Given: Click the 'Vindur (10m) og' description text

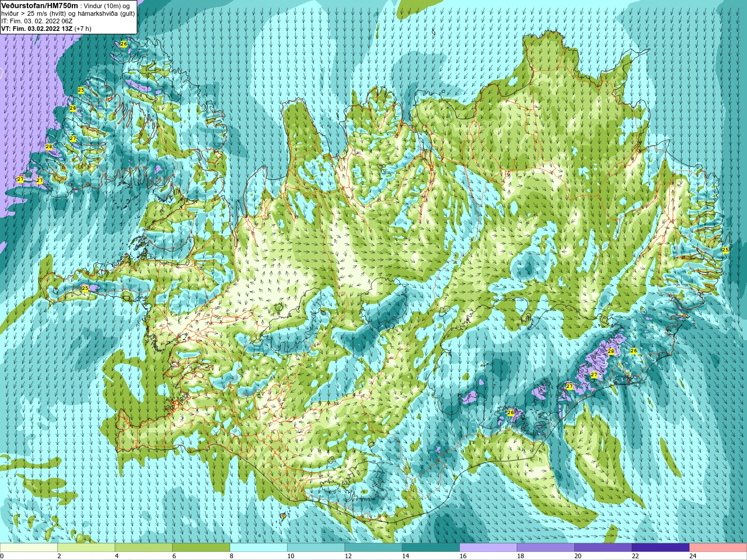Looking at the screenshot, I should tap(108, 6).
